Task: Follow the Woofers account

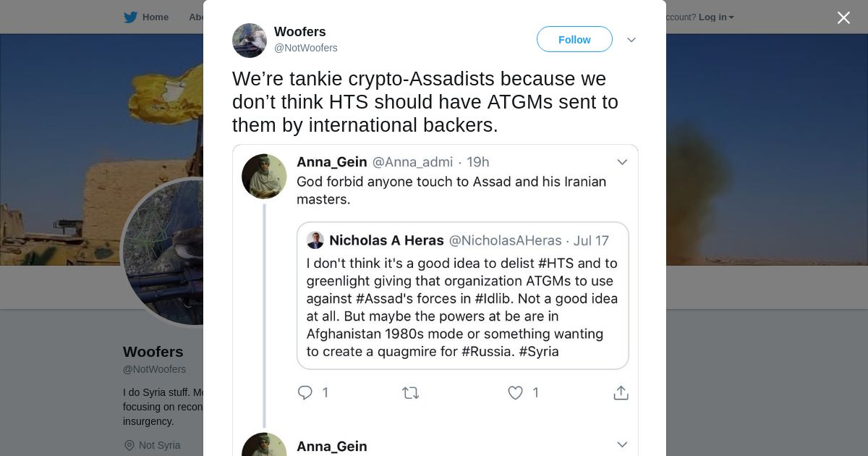Action: pyautogui.click(x=574, y=40)
